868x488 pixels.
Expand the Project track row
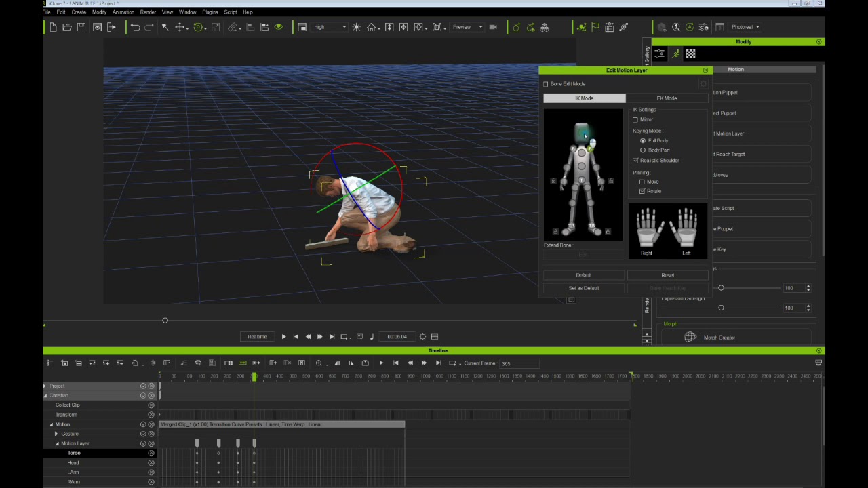(x=45, y=386)
